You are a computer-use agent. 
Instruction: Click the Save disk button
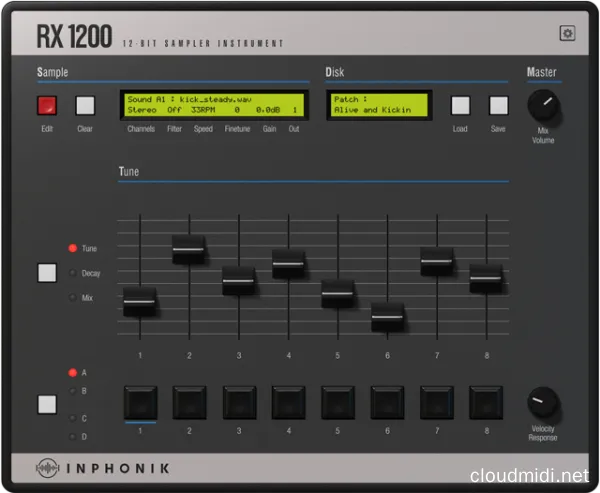(498, 106)
